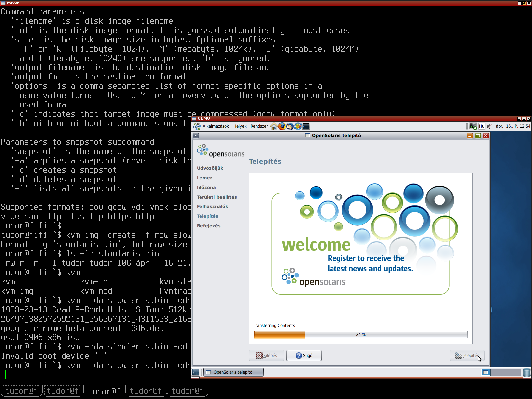Select the OpenSolaris telepítő taskbar entry
The height and width of the screenshot is (399, 532).
coord(233,372)
